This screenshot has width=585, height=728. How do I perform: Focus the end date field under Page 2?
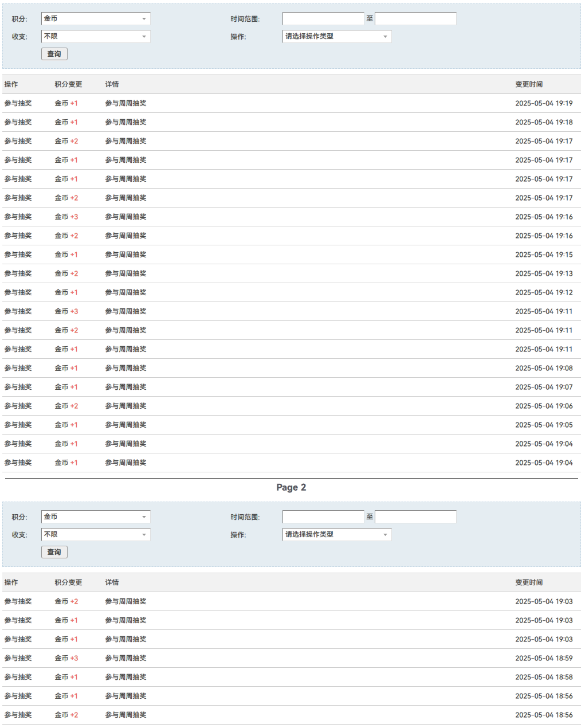(415, 517)
